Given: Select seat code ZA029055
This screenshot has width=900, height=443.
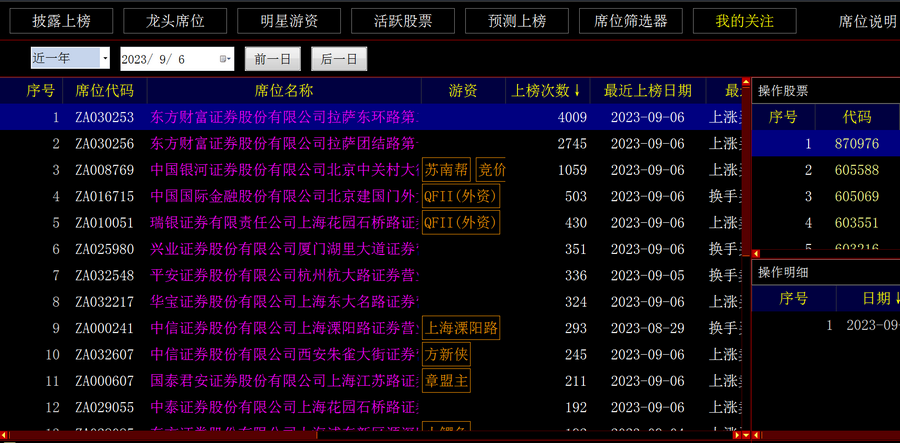Looking at the screenshot, I should click(104, 407).
